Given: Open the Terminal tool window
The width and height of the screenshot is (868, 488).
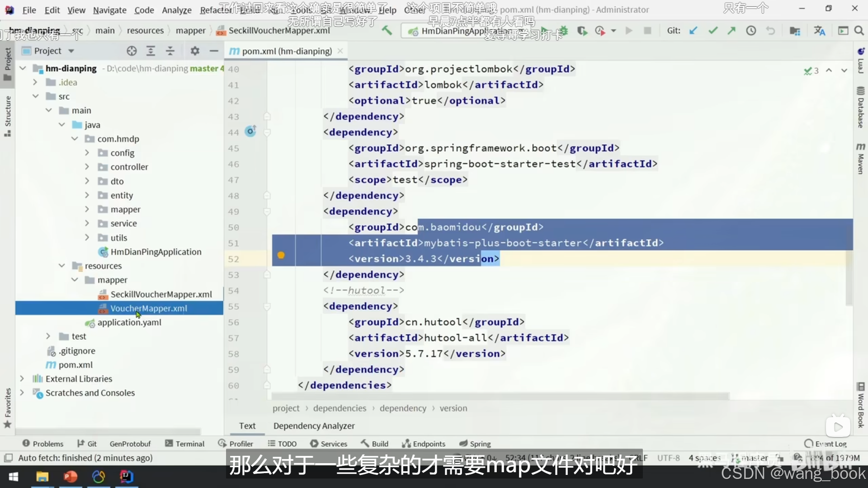Looking at the screenshot, I should click(x=185, y=444).
